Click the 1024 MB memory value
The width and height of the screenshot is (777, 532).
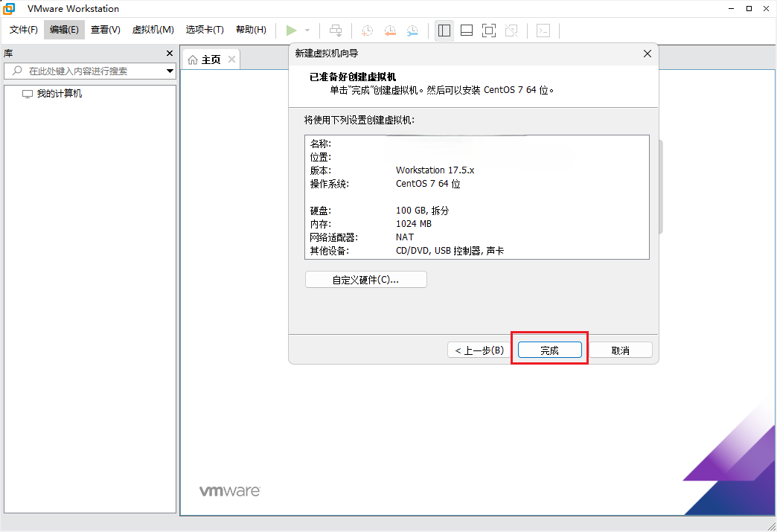point(414,224)
